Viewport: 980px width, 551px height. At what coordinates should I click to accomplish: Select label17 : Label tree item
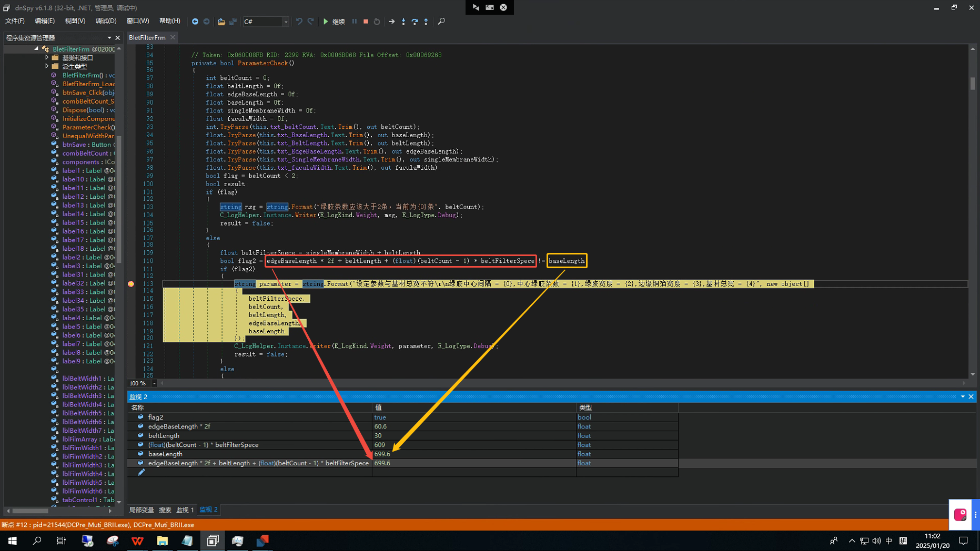[88, 240]
